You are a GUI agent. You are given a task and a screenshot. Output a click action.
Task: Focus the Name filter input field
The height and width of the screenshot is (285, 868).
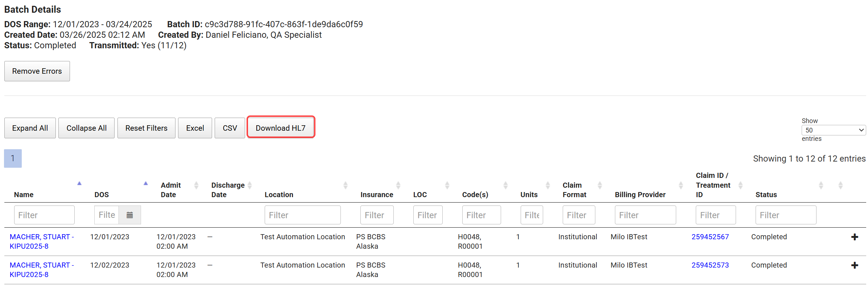[44, 215]
